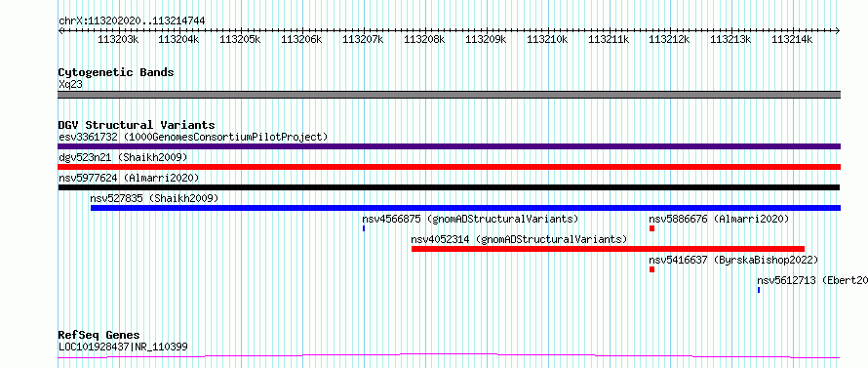Viewport: 868px width, 368px height.
Task: Click the left arrowhead of the ruler
Action: (x=60, y=31)
